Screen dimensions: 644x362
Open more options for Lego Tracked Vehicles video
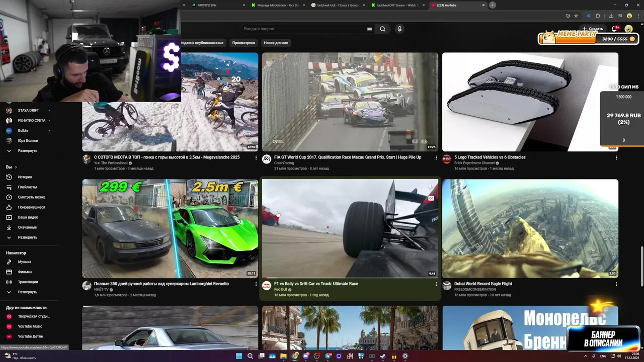point(616,157)
